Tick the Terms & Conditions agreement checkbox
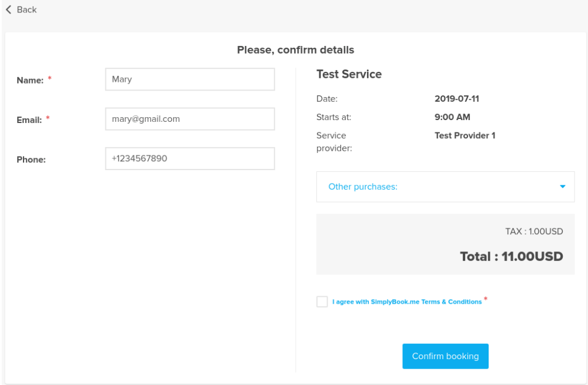Screen dimensions: 588x385 pyautogui.click(x=322, y=301)
